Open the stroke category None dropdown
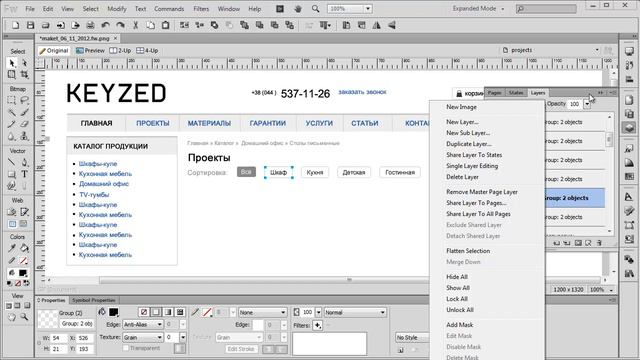The width and height of the screenshot is (640, 360). 262,312
